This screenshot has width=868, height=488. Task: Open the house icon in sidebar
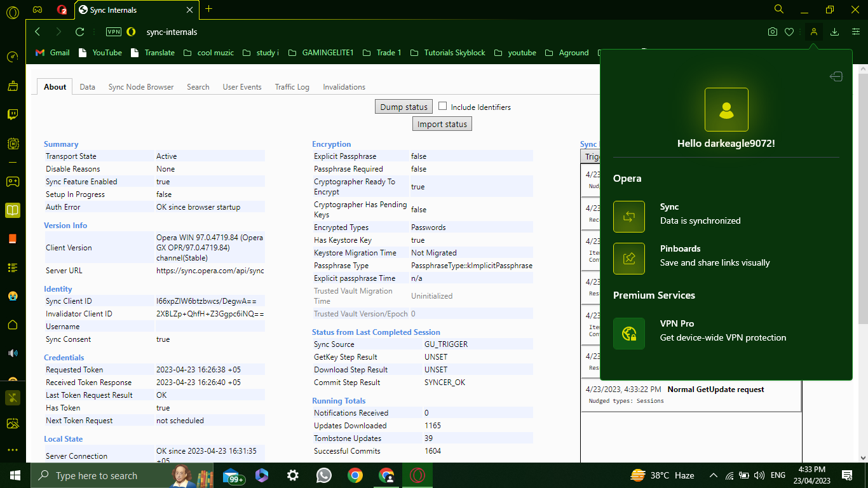tap(13, 325)
